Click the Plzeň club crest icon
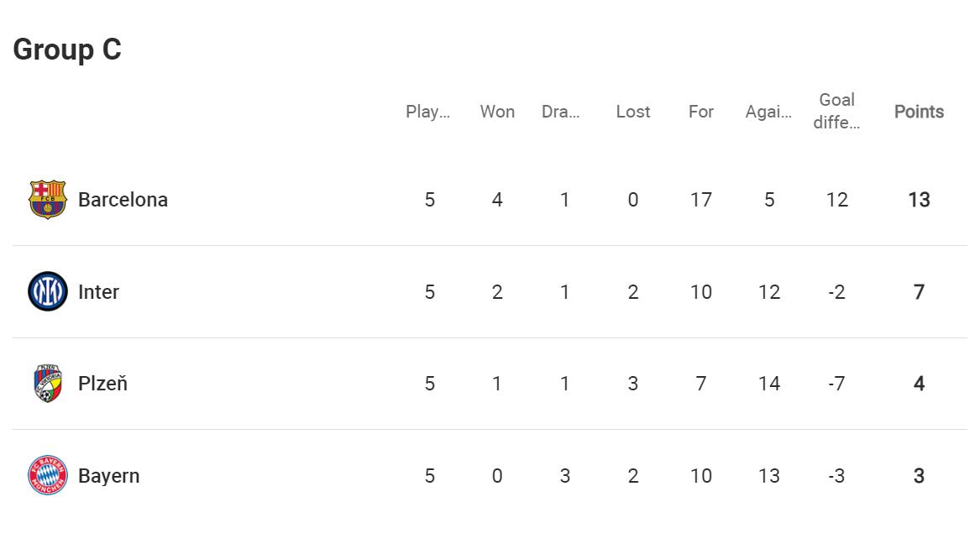The height and width of the screenshot is (549, 980). (x=48, y=383)
